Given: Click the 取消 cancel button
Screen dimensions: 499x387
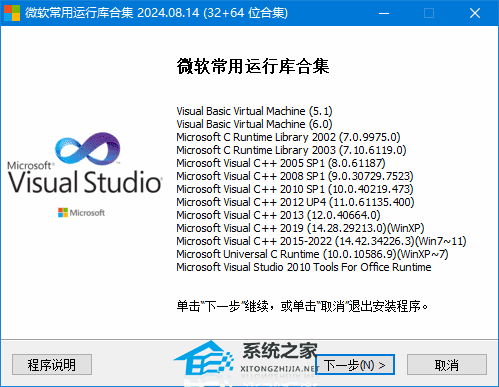Looking at the screenshot, I should (447, 365).
